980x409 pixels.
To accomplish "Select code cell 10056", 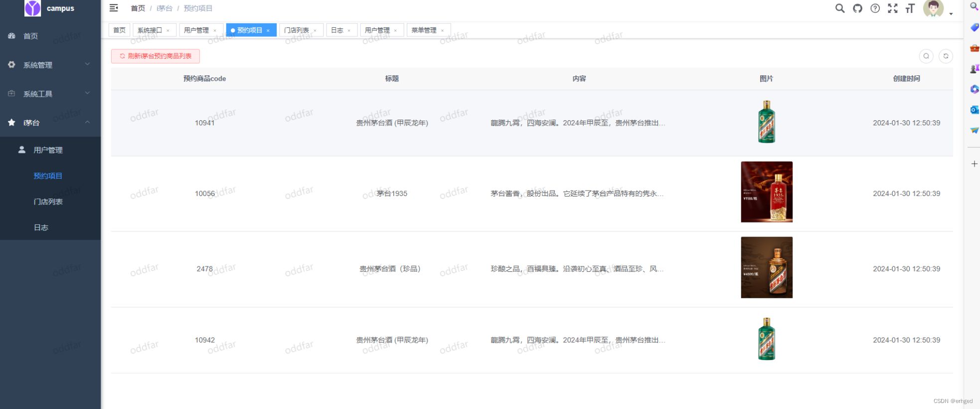I will point(204,194).
